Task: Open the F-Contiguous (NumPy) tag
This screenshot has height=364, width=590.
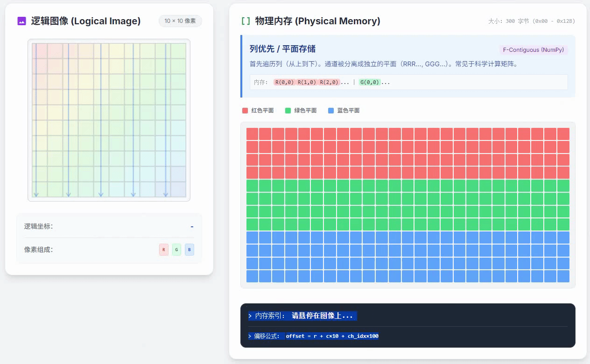Action: [533, 49]
